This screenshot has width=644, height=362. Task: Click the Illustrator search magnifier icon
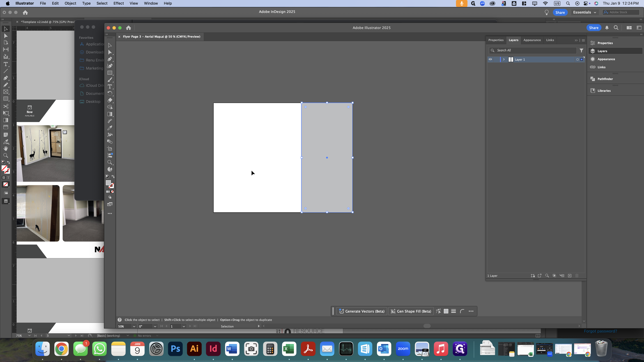(x=616, y=28)
